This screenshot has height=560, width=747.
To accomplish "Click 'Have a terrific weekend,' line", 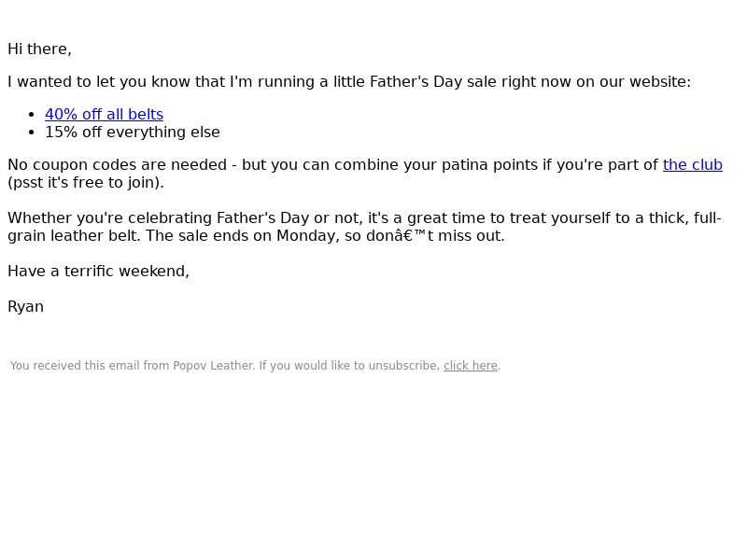I will [x=99, y=271].
